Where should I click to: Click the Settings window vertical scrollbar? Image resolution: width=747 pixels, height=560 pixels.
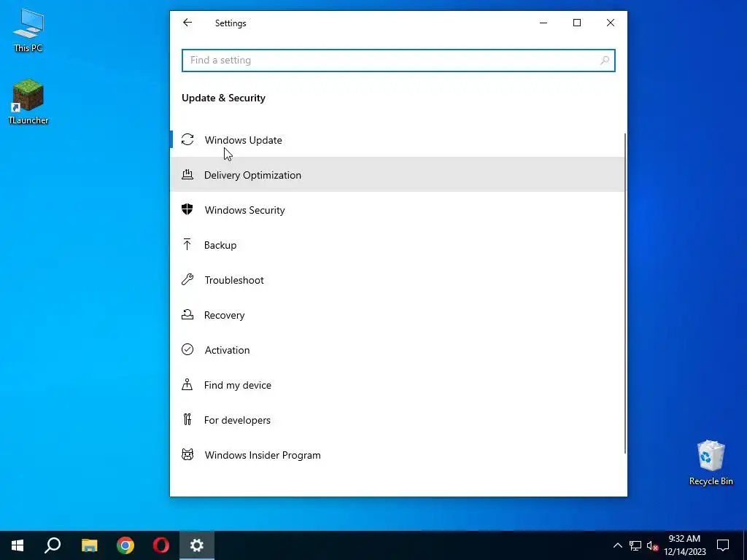coord(625,293)
